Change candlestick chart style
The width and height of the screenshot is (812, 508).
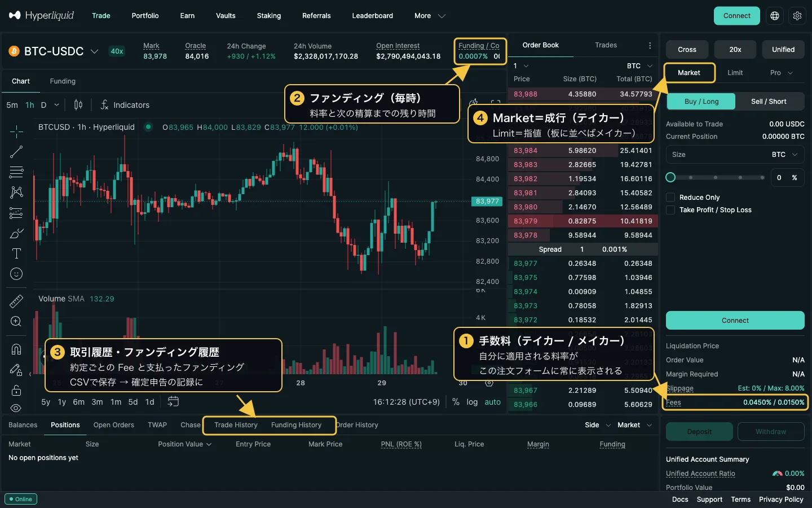[x=78, y=105]
